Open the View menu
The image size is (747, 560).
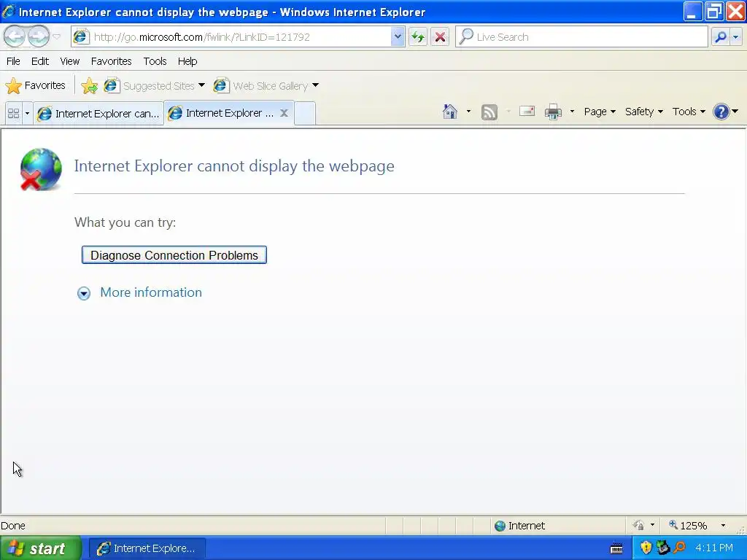[69, 61]
